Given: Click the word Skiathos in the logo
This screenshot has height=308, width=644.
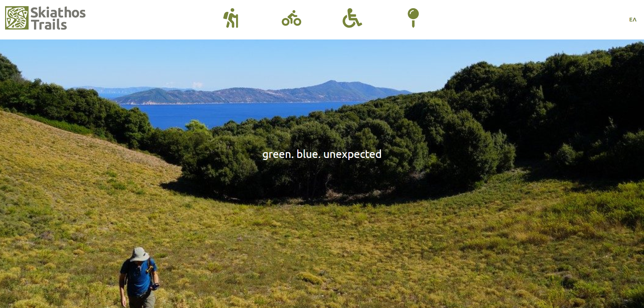Looking at the screenshot, I should [x=58, y=13].
